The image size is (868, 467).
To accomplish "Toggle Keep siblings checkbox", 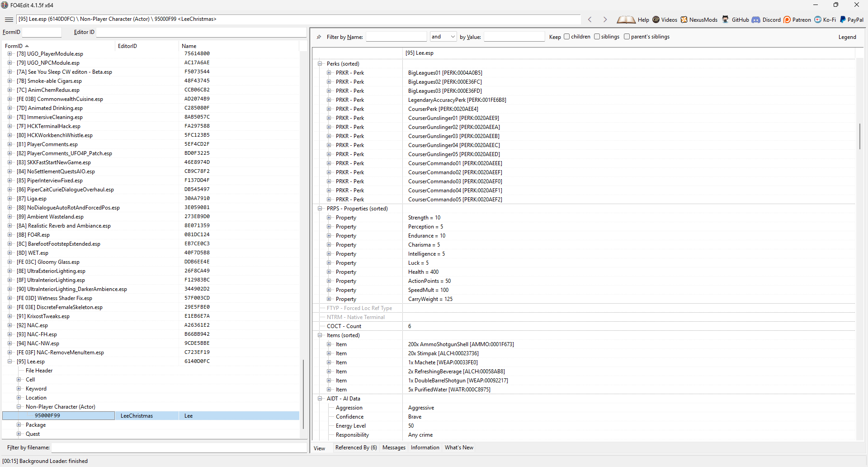I will [597, 37].
